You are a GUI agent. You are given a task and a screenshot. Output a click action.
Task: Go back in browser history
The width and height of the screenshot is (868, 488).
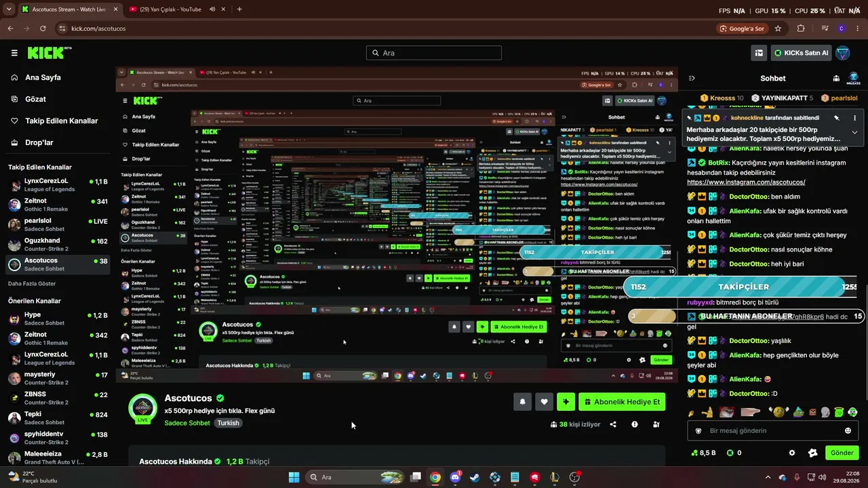(10, 28)
